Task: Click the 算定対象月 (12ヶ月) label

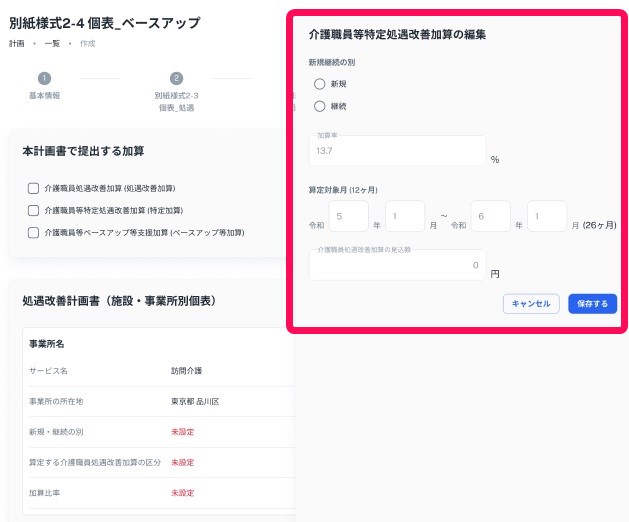Action: click(343, 190)
